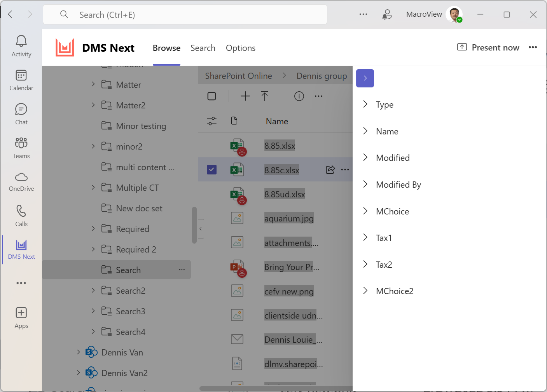The height and width of the screenshot is (392, 547).
Task: Expand the Dennis Van site node
Action: point(79,352)
